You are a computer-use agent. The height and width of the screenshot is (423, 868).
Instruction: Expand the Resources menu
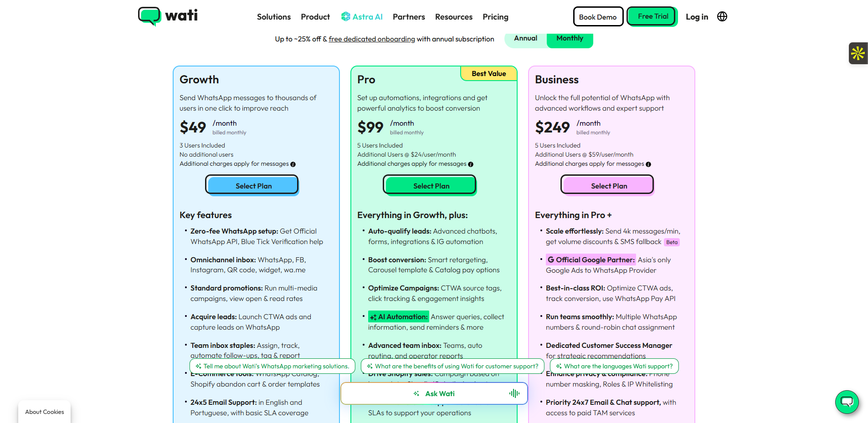453,17
